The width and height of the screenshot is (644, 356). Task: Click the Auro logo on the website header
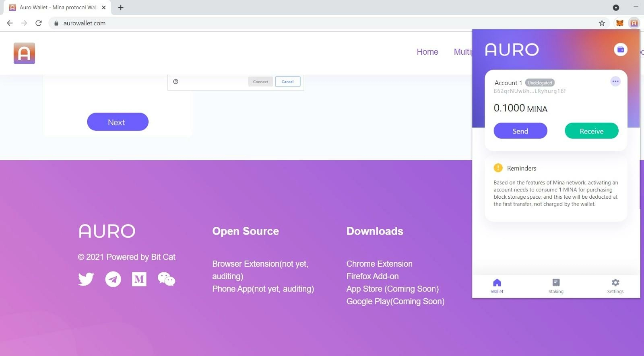24,53
